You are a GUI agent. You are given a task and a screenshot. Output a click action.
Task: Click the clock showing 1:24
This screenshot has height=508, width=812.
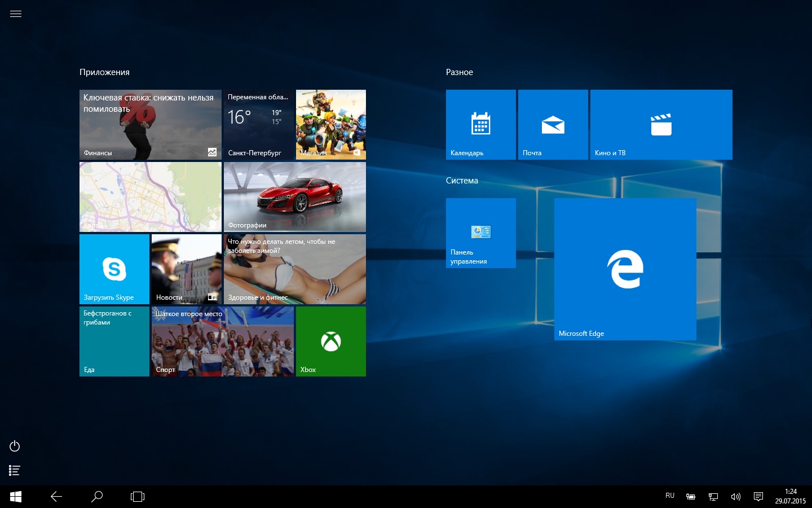790,496
